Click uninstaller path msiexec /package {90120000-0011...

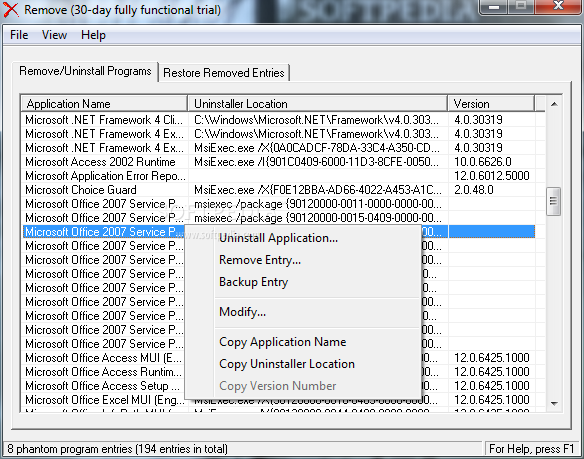(x=318, y=204)
